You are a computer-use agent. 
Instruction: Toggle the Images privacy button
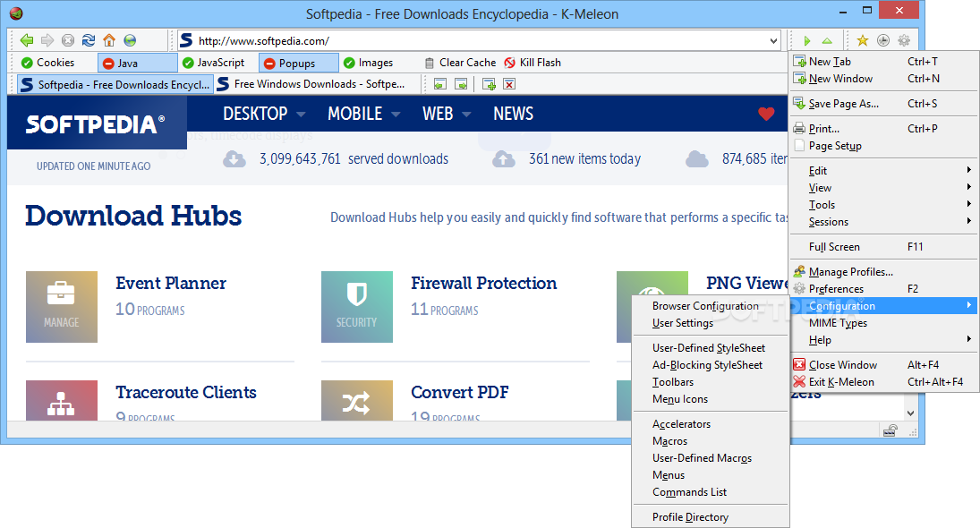tap(368, 63)
